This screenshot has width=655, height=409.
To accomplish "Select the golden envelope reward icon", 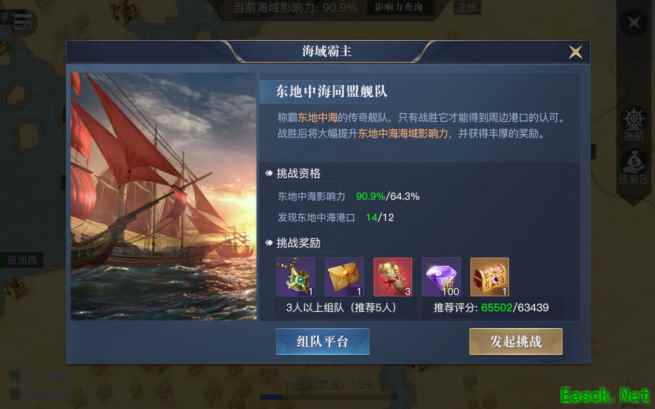I will [x=344, y=277].
